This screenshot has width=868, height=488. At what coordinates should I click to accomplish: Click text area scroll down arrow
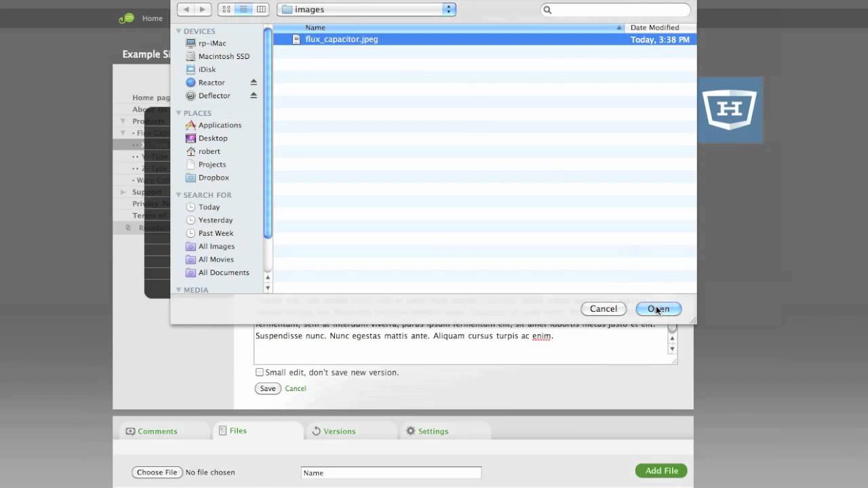tap(672, 349)
